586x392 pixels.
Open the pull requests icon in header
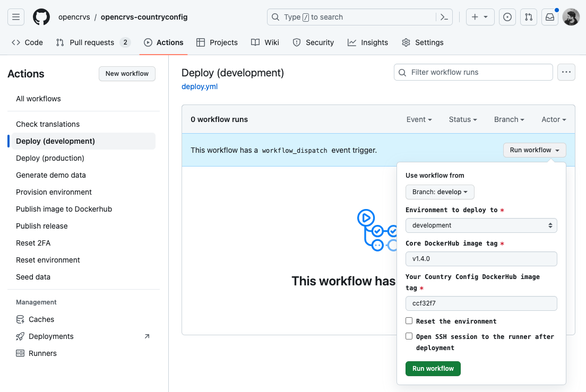click(x=528, y=17)
